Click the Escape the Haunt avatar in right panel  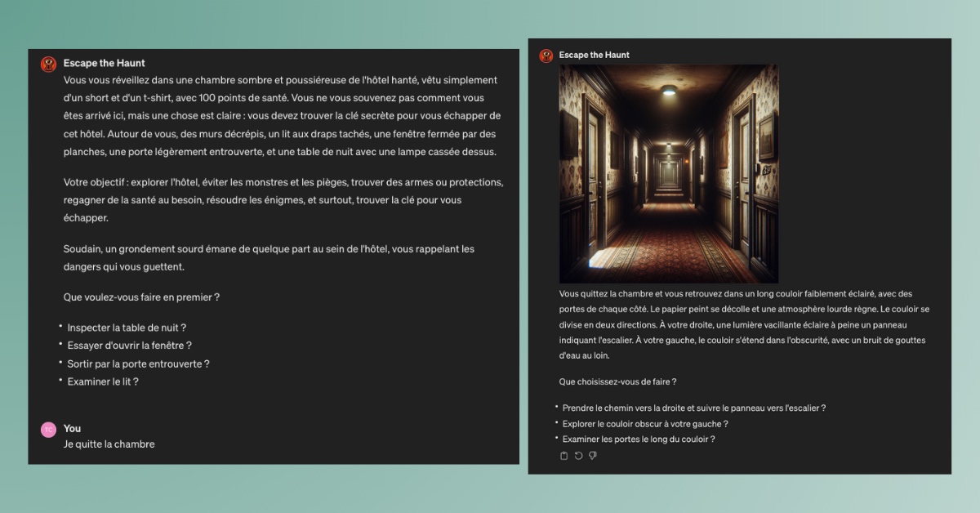[x=546, y=56]
